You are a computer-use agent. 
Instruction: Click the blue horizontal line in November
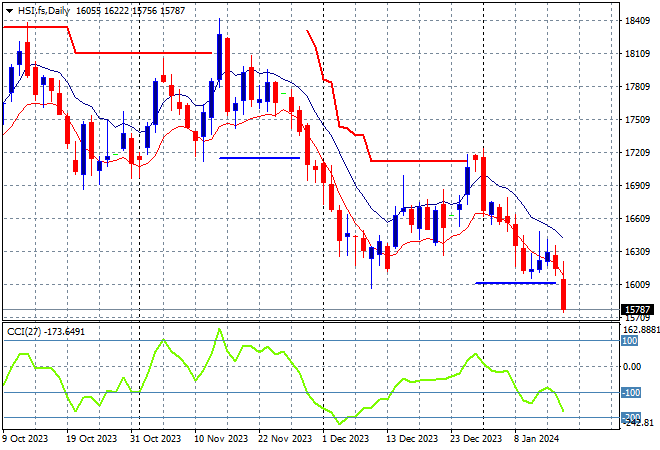(258, 157)
